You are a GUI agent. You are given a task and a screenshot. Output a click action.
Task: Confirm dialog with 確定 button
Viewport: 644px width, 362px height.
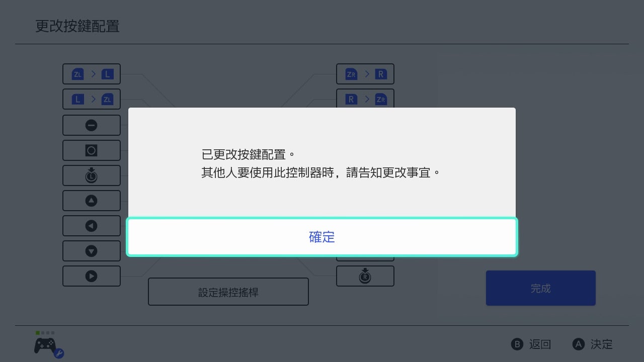coord(322,237)
